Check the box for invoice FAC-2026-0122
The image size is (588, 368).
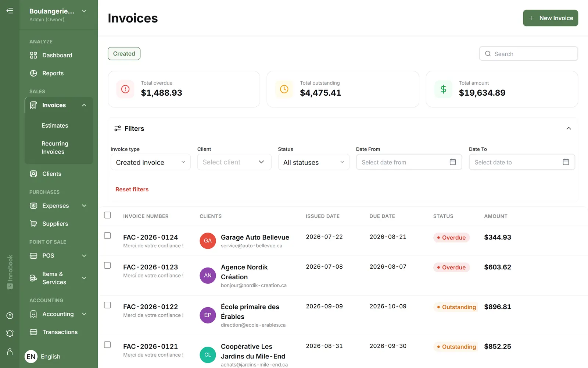[x=107, y=305]
